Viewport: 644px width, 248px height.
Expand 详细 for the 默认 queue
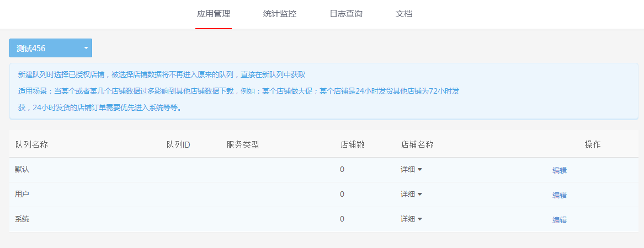411,170
